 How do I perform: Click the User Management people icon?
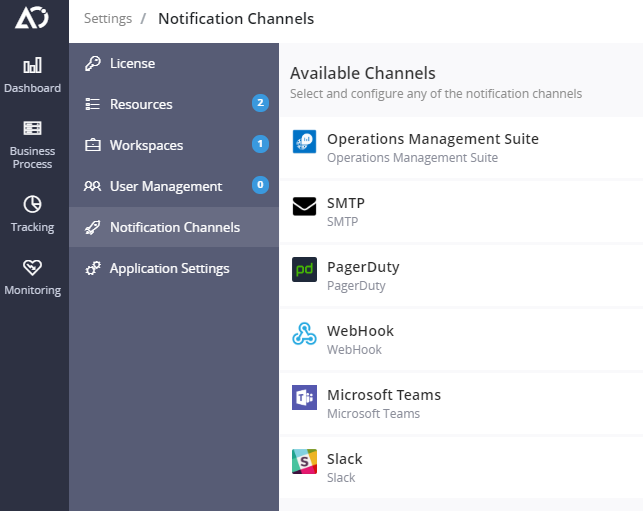coord(93,186)
